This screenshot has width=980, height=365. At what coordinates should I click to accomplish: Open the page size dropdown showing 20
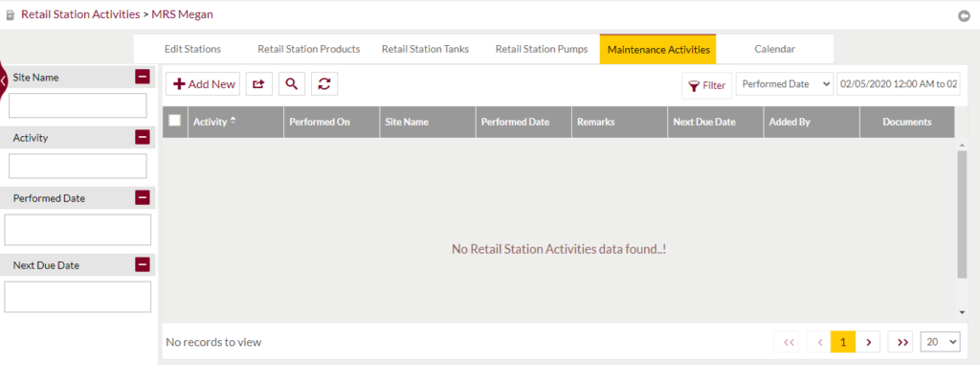[x=940, y=342]
